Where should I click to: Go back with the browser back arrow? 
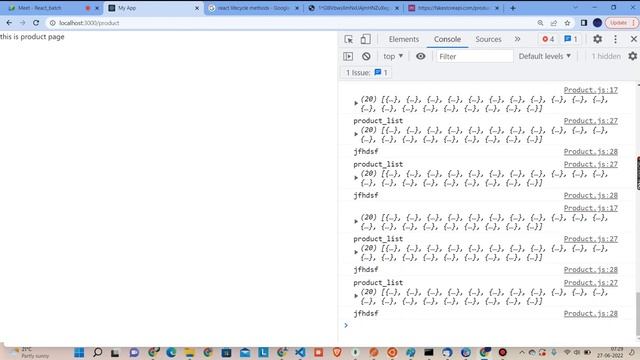[x=9, y=23]
